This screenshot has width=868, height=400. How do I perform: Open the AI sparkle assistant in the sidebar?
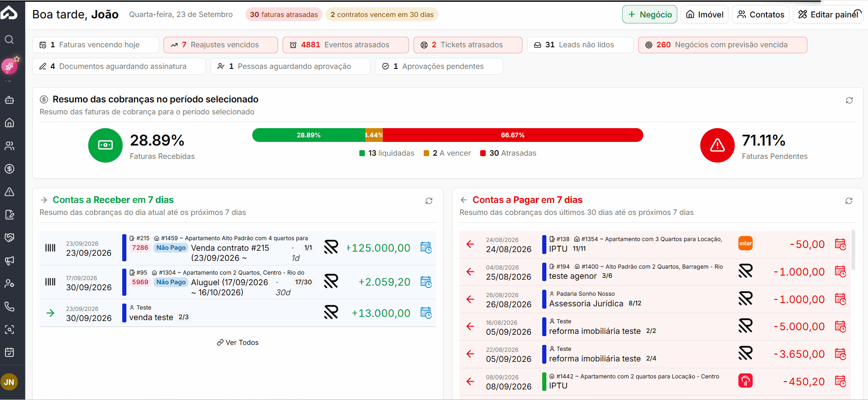10,66
